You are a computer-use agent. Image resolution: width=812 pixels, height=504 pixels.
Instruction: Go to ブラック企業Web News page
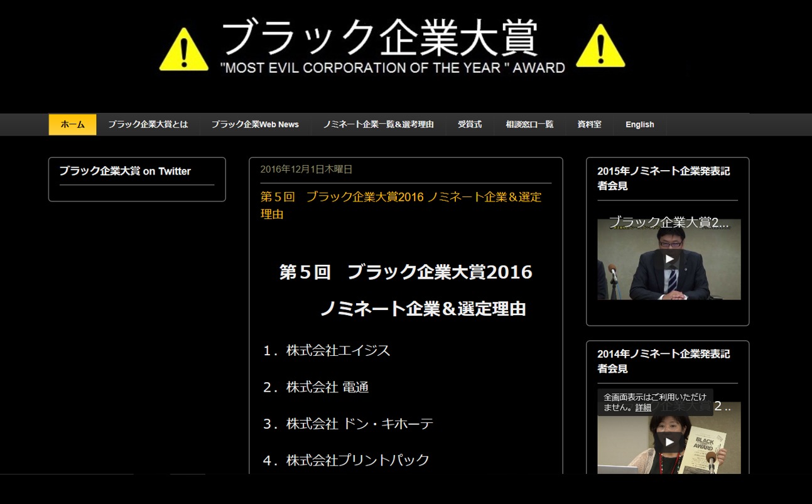255,124
